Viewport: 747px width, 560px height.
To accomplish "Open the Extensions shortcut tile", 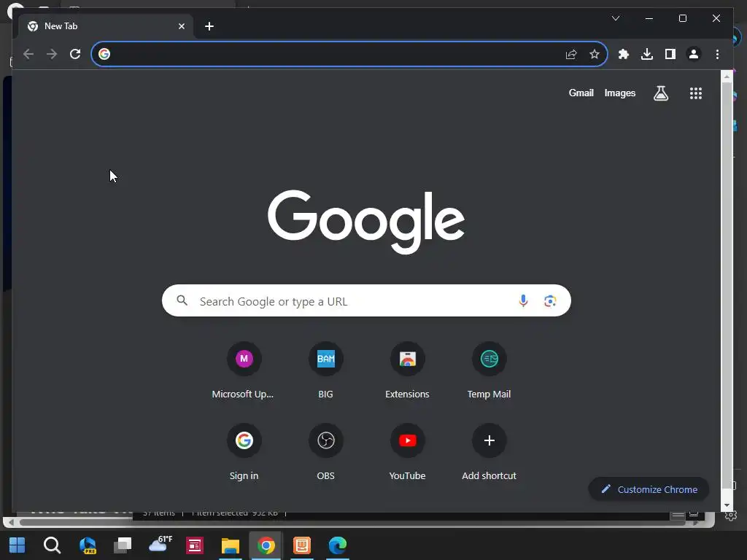I will [x=407, y=371].
